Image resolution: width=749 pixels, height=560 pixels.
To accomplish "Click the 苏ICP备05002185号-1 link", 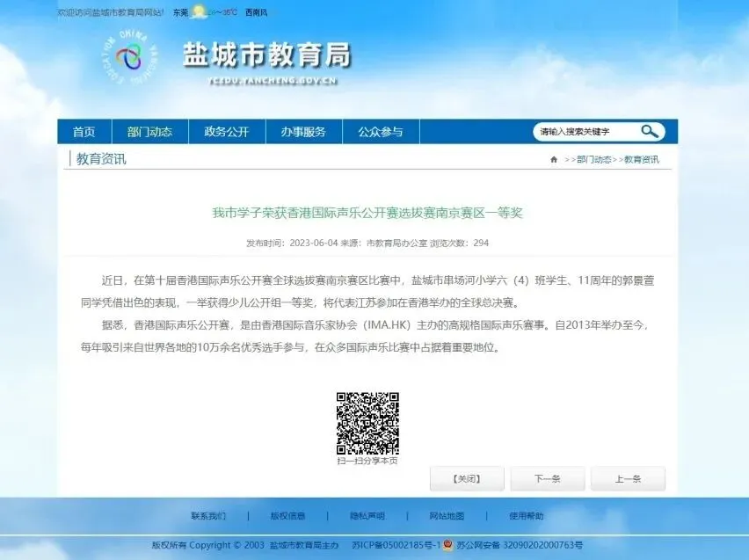I will pos(396,545).
